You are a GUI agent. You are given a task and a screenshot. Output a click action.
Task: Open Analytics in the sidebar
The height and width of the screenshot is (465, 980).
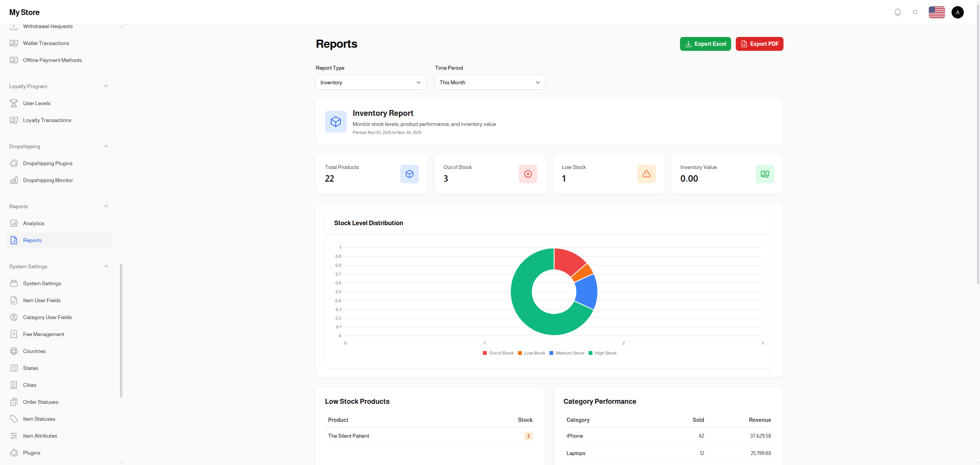[33, 223]
